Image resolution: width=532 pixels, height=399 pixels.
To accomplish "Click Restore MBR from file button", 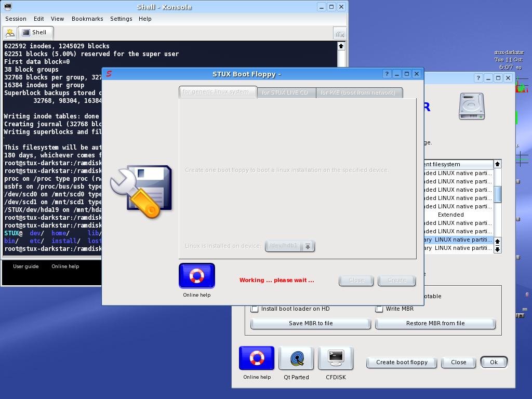I will [435, 323].
